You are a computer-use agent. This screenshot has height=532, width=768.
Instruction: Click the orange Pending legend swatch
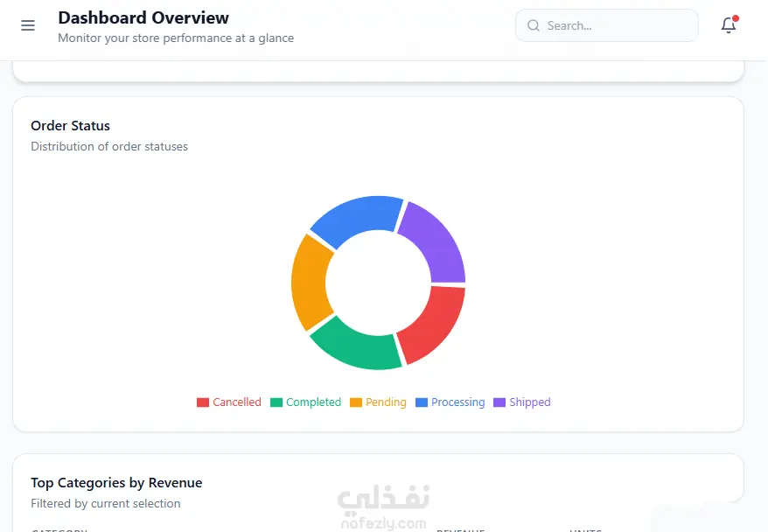356,402
